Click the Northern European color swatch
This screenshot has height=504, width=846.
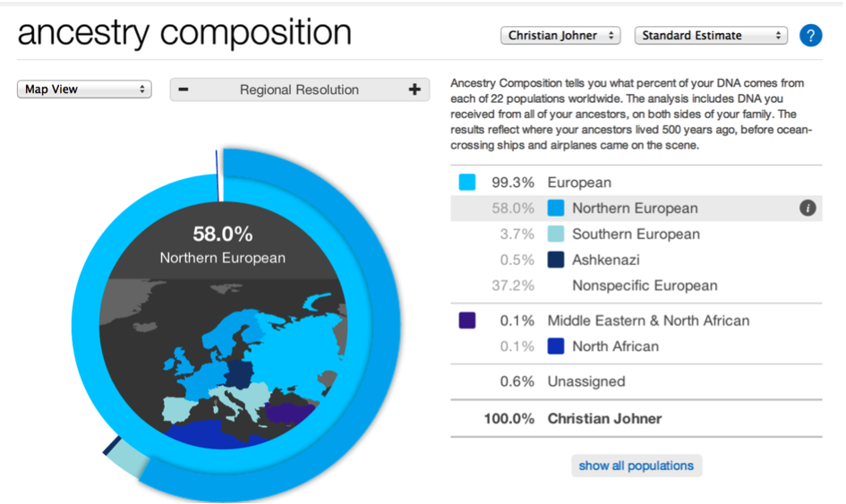tap(556, 209)
